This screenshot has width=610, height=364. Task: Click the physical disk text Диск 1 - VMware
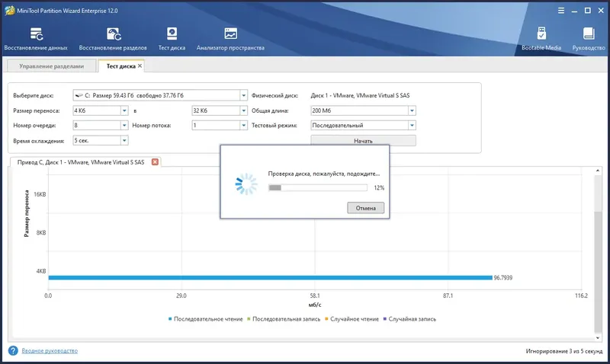[360, 95]
